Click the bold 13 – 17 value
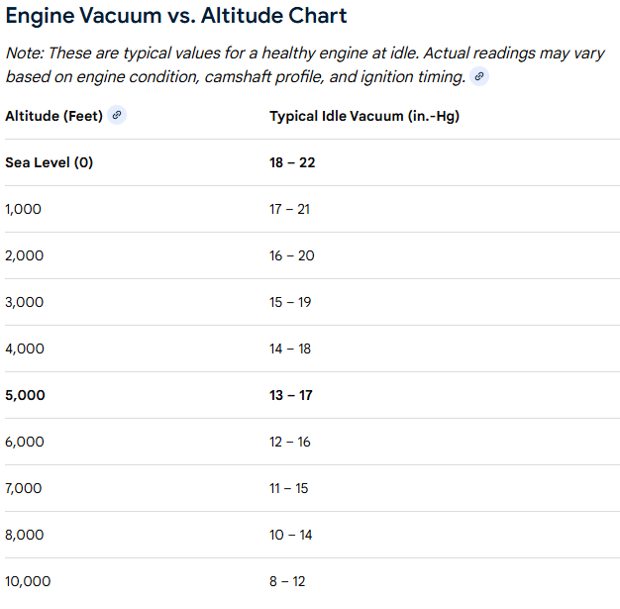The image size is (620, 609). click(x=291, y=395)
